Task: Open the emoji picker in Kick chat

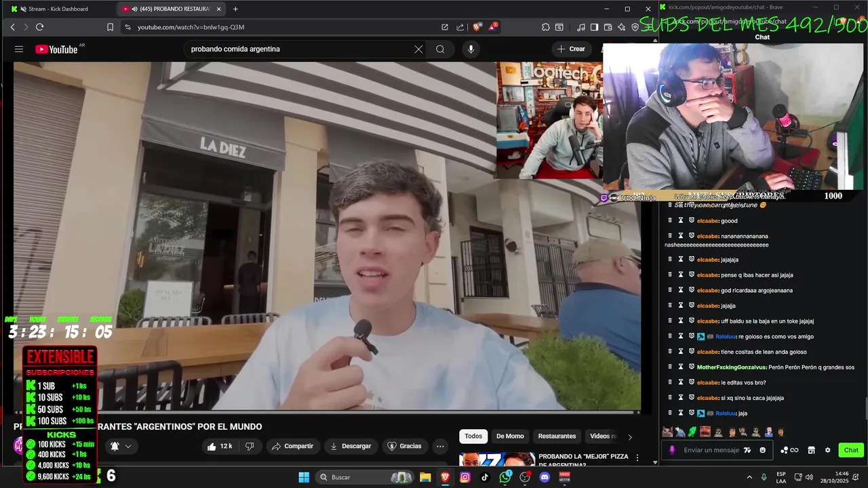Action: pos(763,450)
